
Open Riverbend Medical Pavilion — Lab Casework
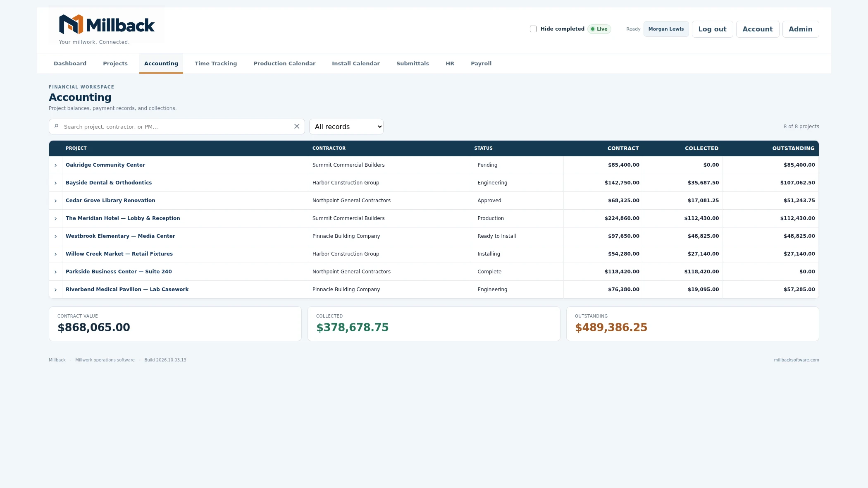[127, 289]
